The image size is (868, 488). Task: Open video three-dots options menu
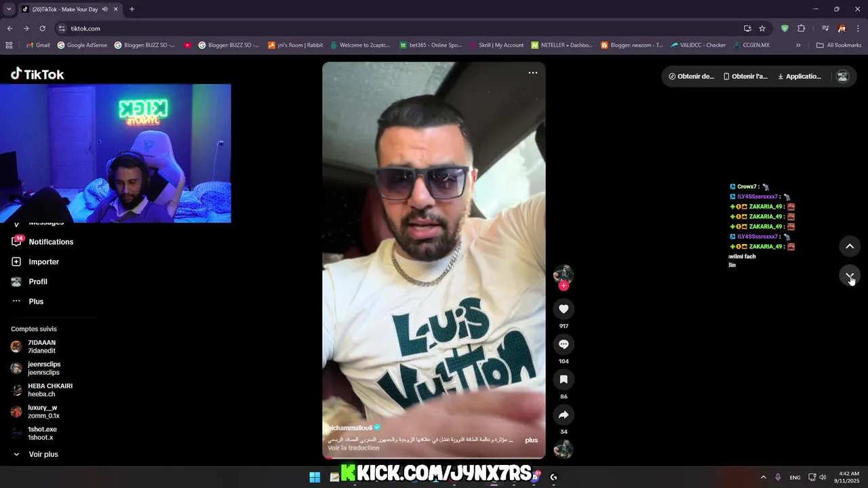point(533,73)
